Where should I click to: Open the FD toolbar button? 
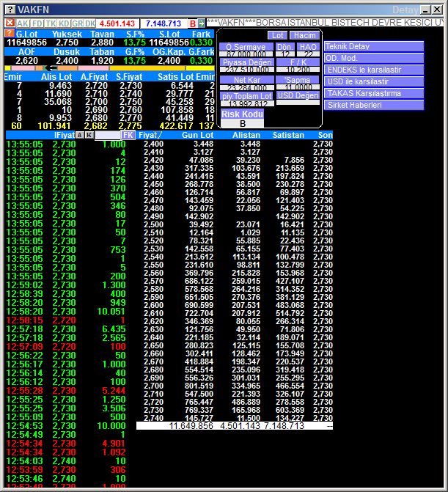click(x=37, y=23)
